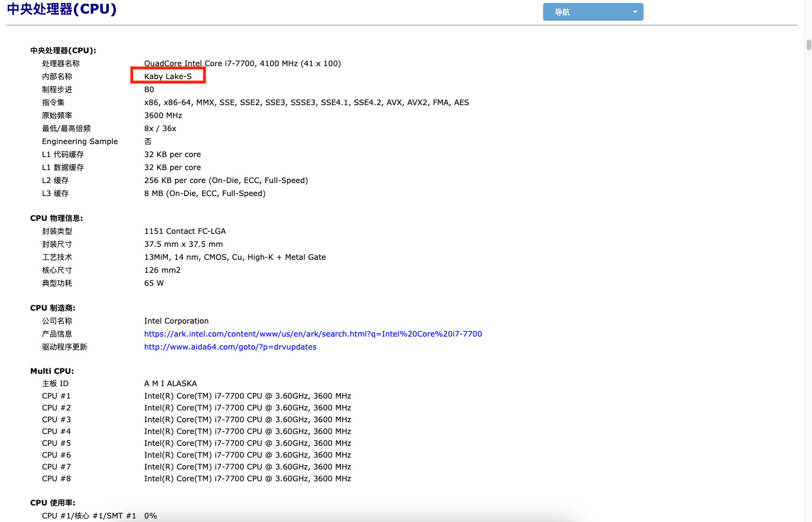Select the CPU 物理信息 section header
The image size is (812, 522).
57,218
